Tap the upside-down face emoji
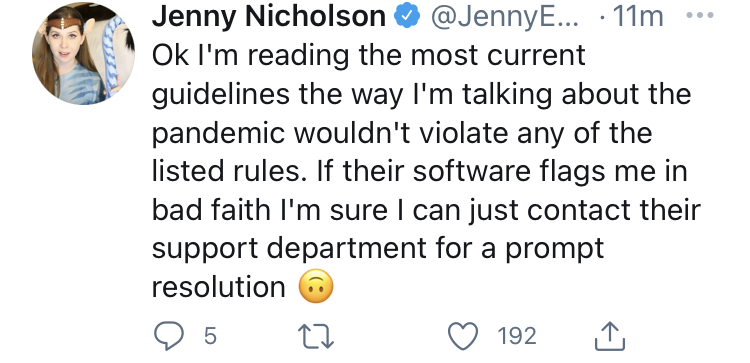 point(316,286)
